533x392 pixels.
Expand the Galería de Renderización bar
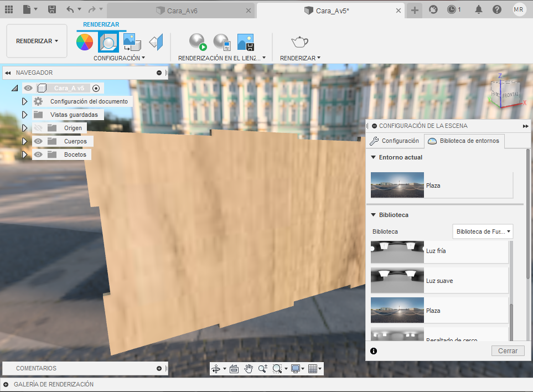click(6, 384)
